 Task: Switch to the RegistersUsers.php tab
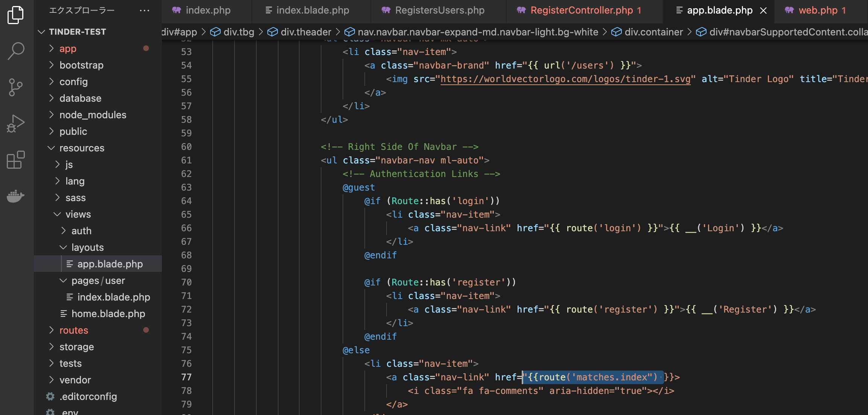439,10
